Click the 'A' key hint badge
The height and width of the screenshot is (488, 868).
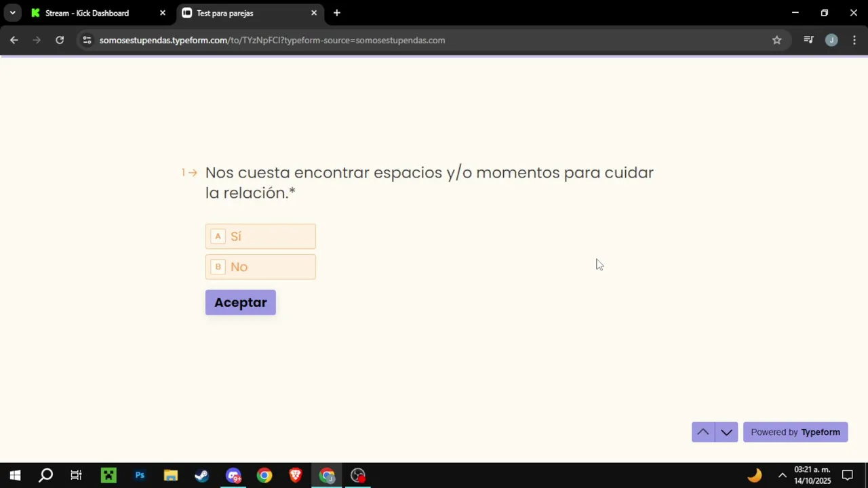pos(218,237)
